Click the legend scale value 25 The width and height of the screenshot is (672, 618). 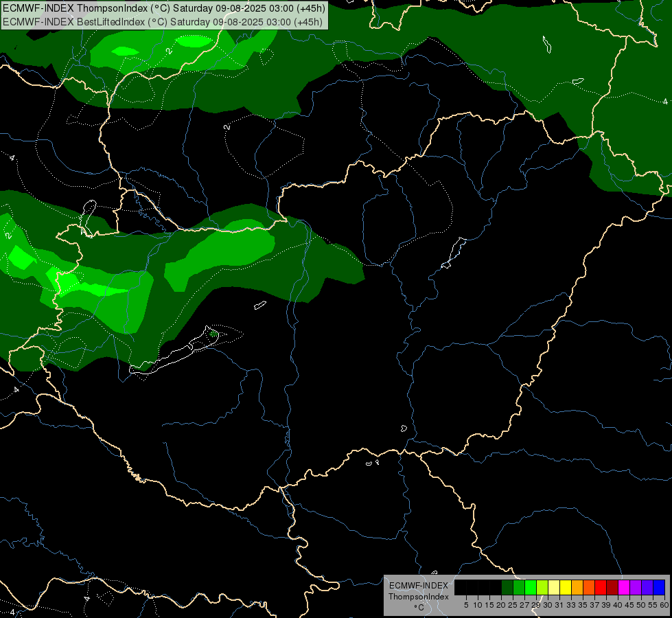point(513,605)
